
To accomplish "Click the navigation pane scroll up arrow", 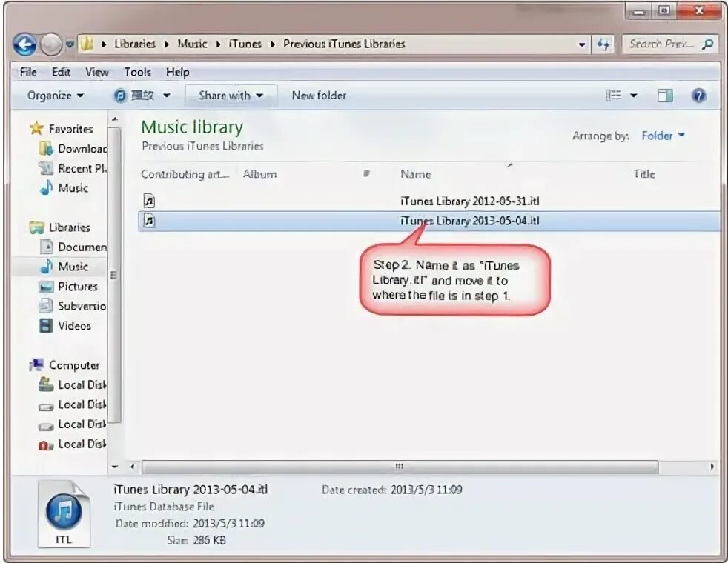I will click(x=115, y=119).
